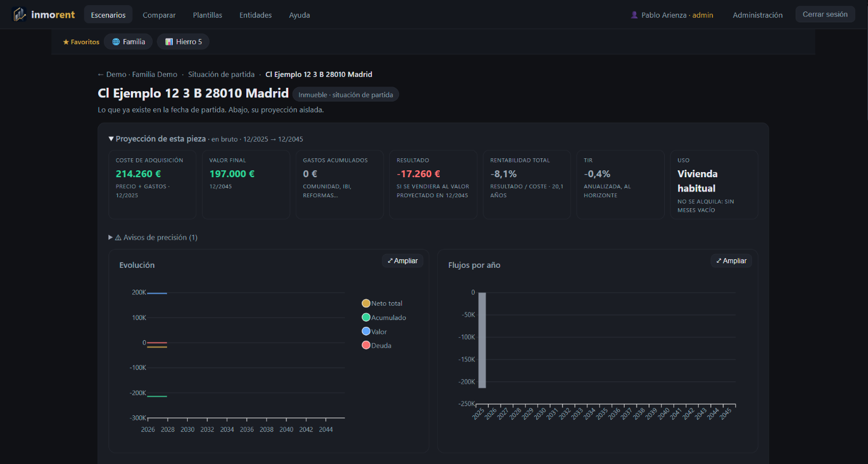The width and height of the screenshot is (868, 464).
Task: Click the warning icon in Avisos de precisión
Action: coord(118,237)
